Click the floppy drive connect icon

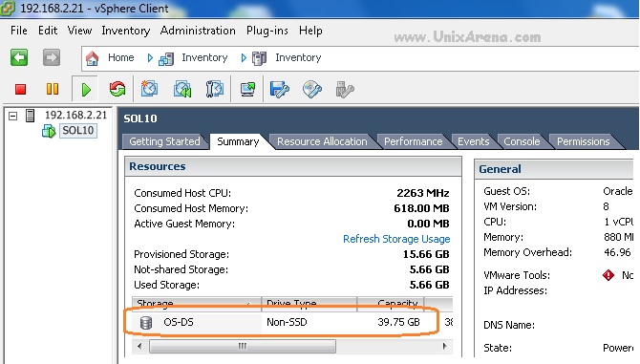[280, 90]
